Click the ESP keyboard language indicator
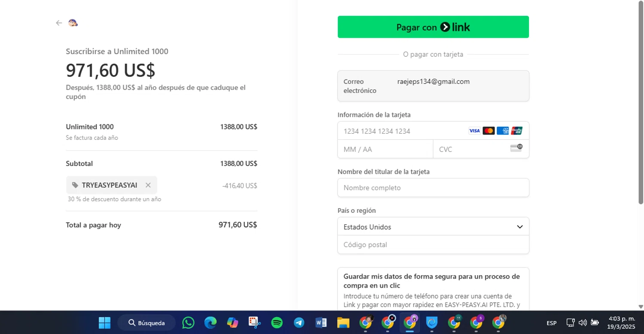The image size is (644, 334). [x=552, y=323]
